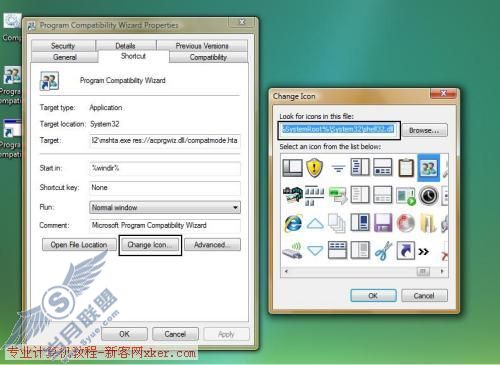Select the yellow zipped folder icon
500x365 pixels.
(428, 223)
